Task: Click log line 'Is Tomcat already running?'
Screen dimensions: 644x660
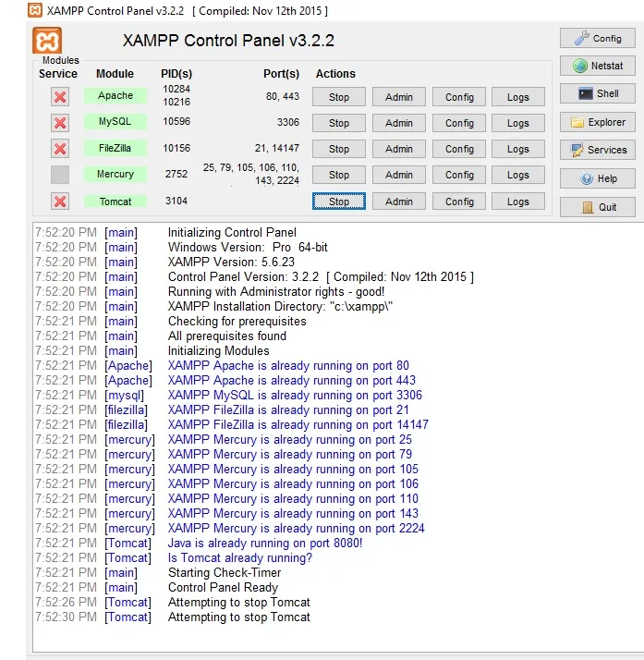Action: (x=240, y=557)
